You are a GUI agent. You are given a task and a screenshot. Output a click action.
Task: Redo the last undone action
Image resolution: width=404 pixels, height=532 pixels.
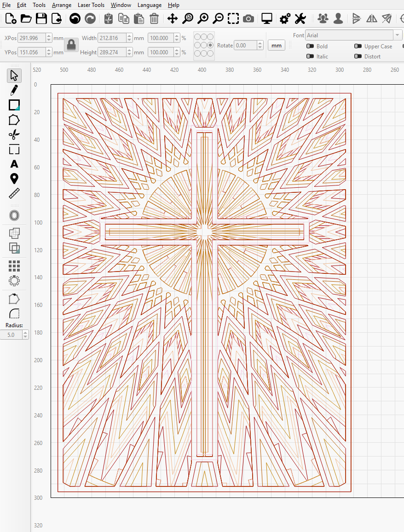coord(90,18)
